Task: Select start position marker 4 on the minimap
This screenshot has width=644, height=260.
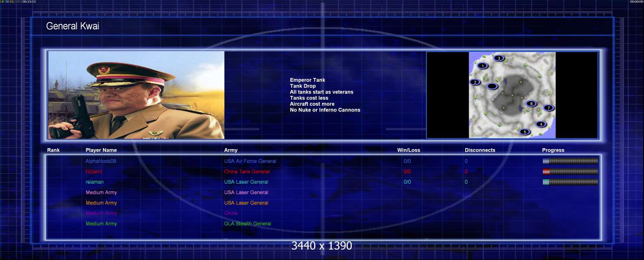Action: pyautogui.click(x=541, y=124)
